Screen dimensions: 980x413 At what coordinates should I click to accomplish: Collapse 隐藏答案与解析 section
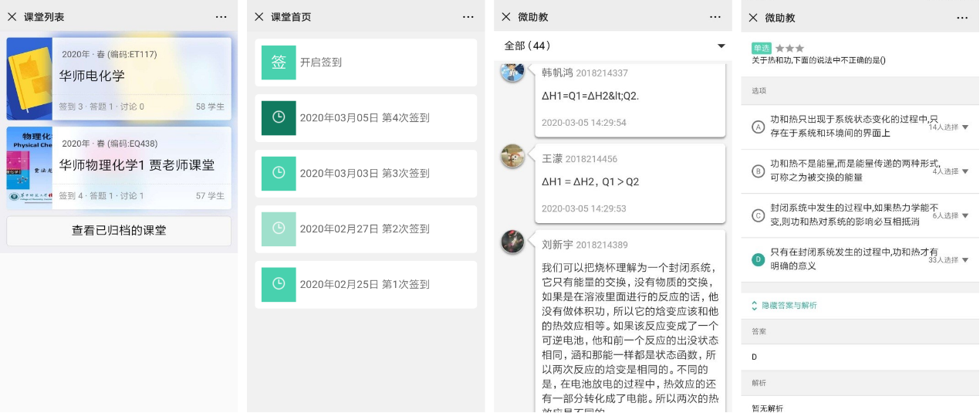tap(784, 306)
